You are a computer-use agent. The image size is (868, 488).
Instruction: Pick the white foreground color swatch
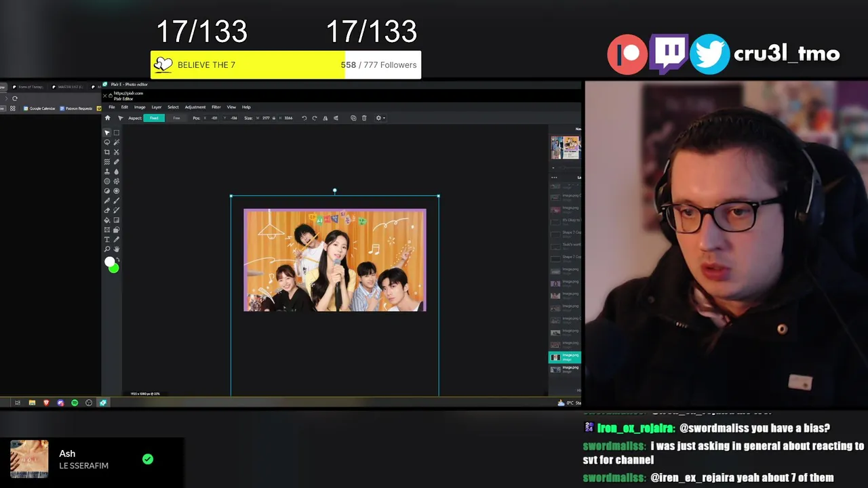click(109, 262)
